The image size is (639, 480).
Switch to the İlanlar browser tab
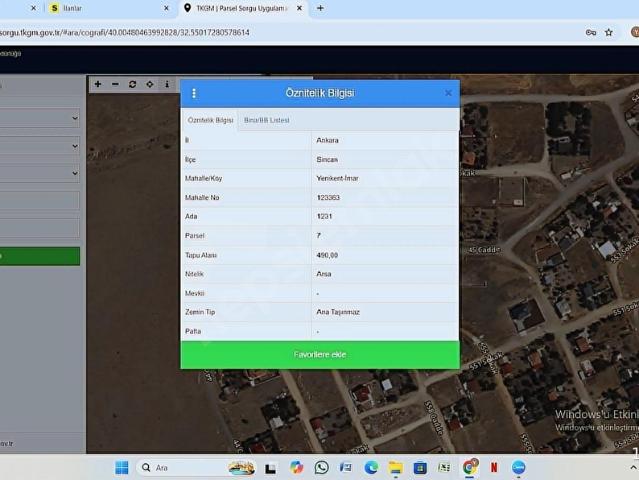(106, 8)
